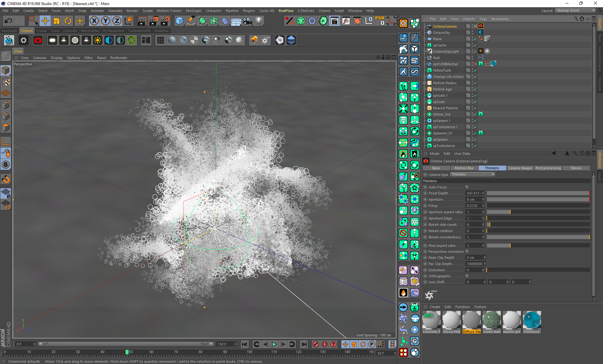This screenshot has width=603, height=364.
Task: Adjust the Aperture aspect ratio slider
Action: [x=538, y=212]
